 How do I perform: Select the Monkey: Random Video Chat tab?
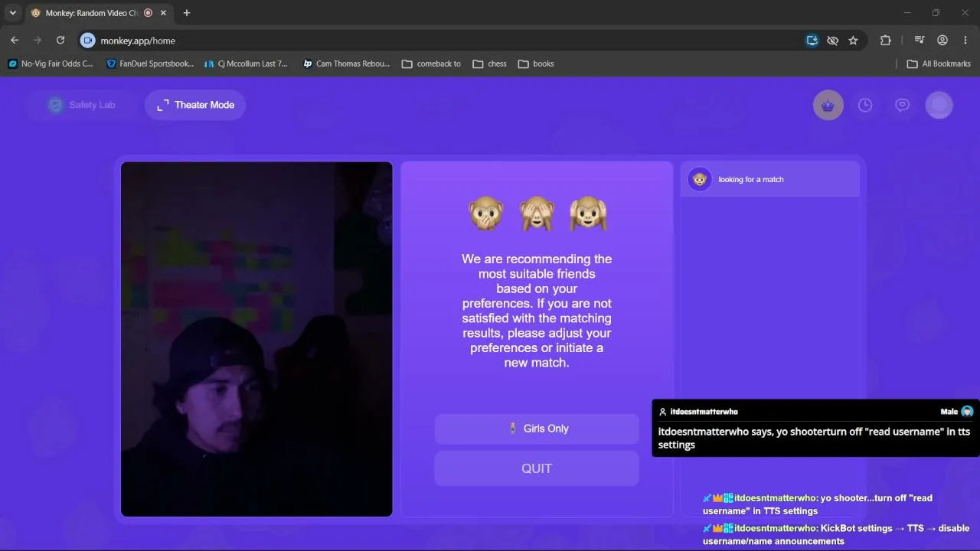[x=90, y=13]
